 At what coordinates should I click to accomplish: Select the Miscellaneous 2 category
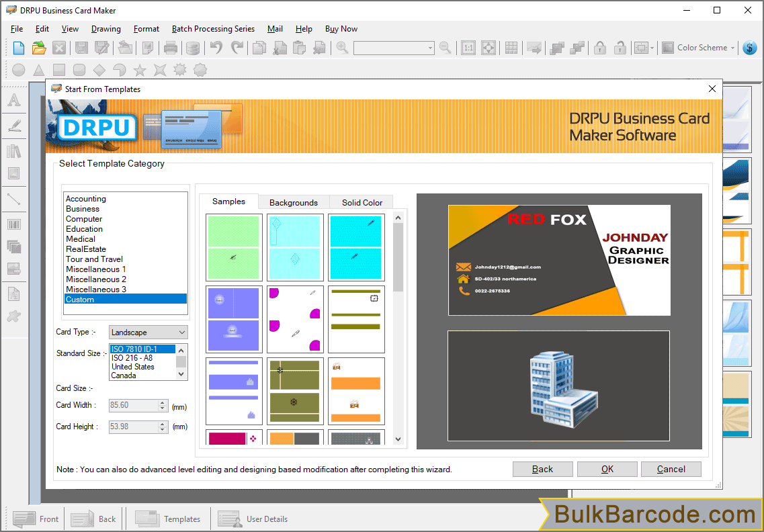pyautogui.click(x=96, y=279)
